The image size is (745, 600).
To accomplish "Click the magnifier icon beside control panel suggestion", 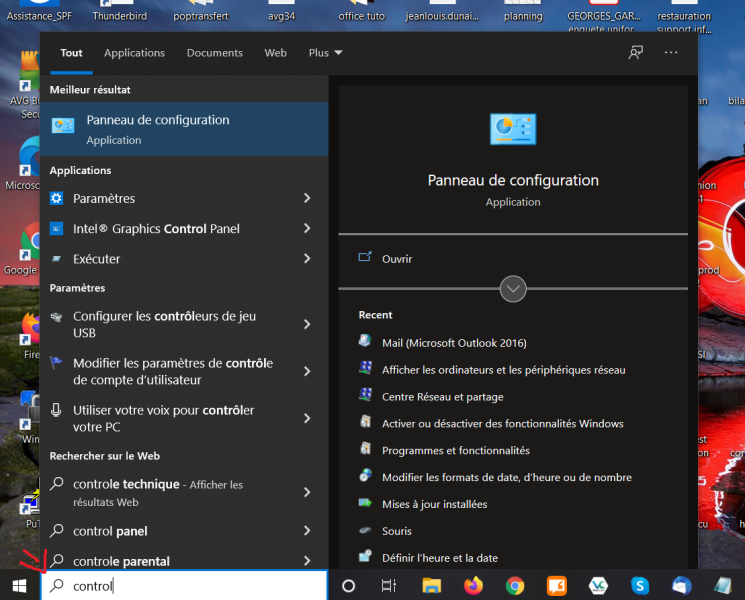I will point(57,530).
